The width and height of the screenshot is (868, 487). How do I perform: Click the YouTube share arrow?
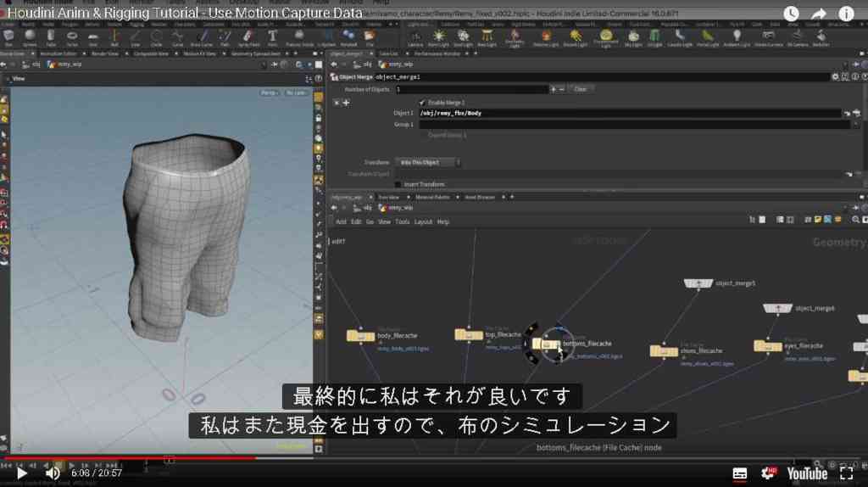click(819, 14)
